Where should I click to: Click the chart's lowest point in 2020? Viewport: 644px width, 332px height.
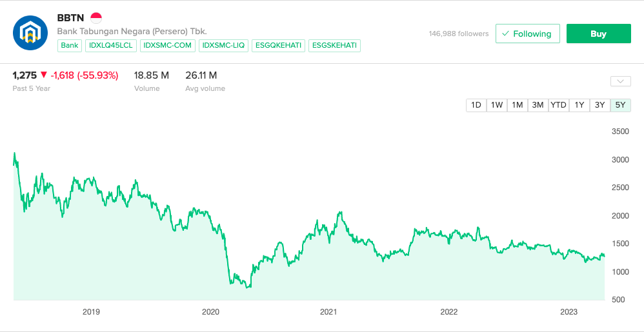[247, 288]
